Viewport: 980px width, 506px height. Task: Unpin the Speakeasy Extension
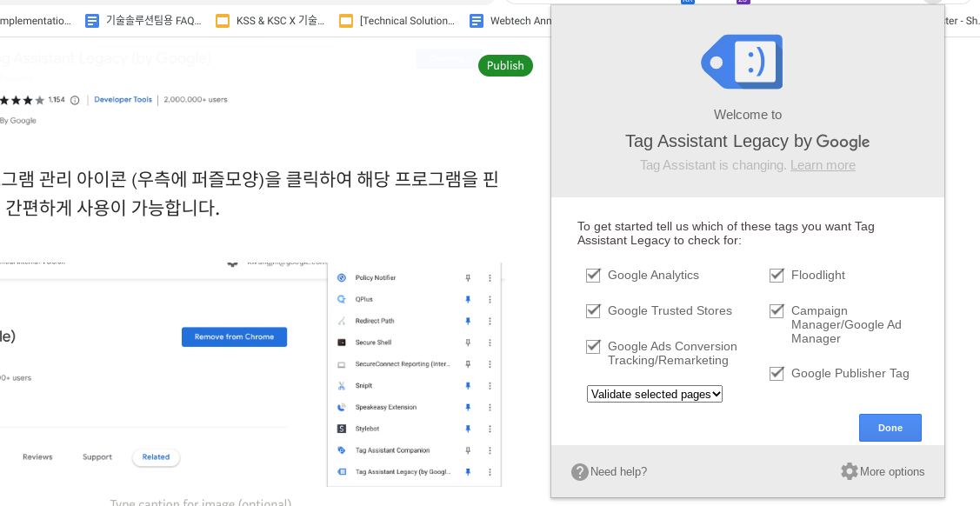tap(468, 407)
